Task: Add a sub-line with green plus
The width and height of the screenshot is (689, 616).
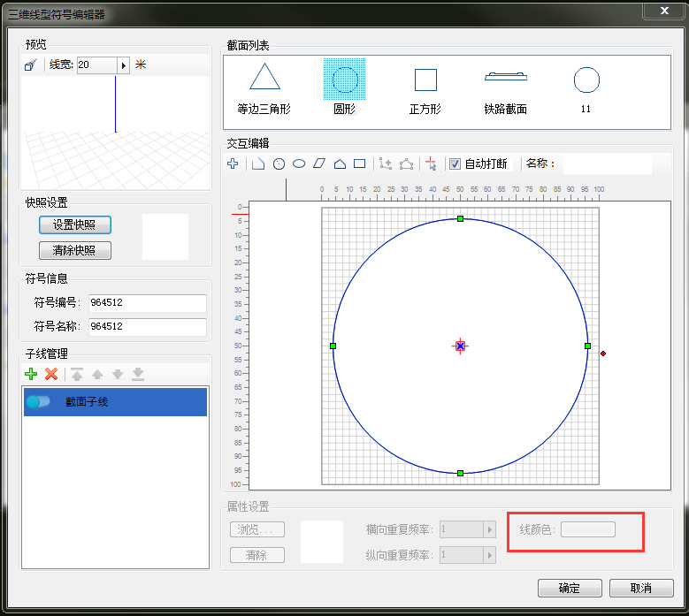Action: (x=31, y=374)
